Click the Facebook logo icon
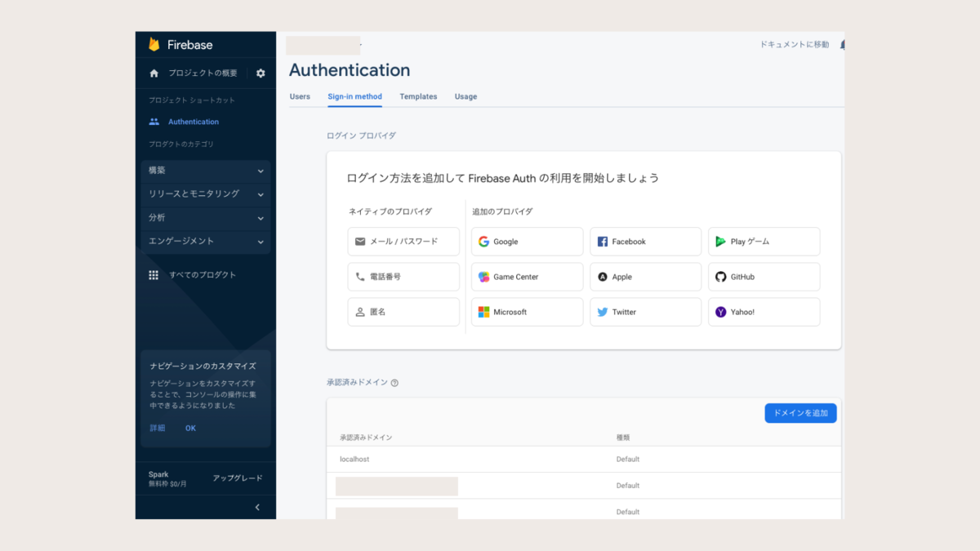The width and height of the screenshot is (980, 551). pos(603,242)
